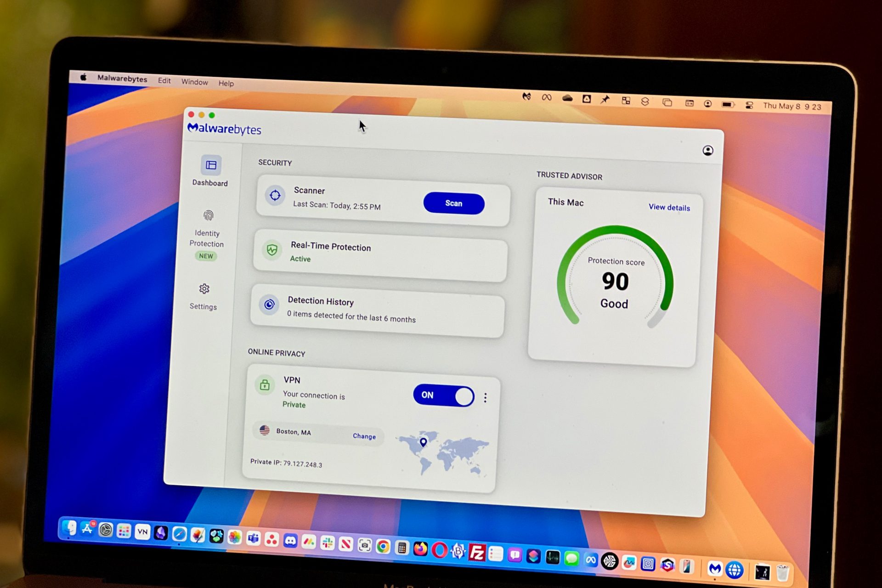The height and width of the screenshot is (588, 882).
Task: Open Malwarebytes from the Dock
Action: 715,569
